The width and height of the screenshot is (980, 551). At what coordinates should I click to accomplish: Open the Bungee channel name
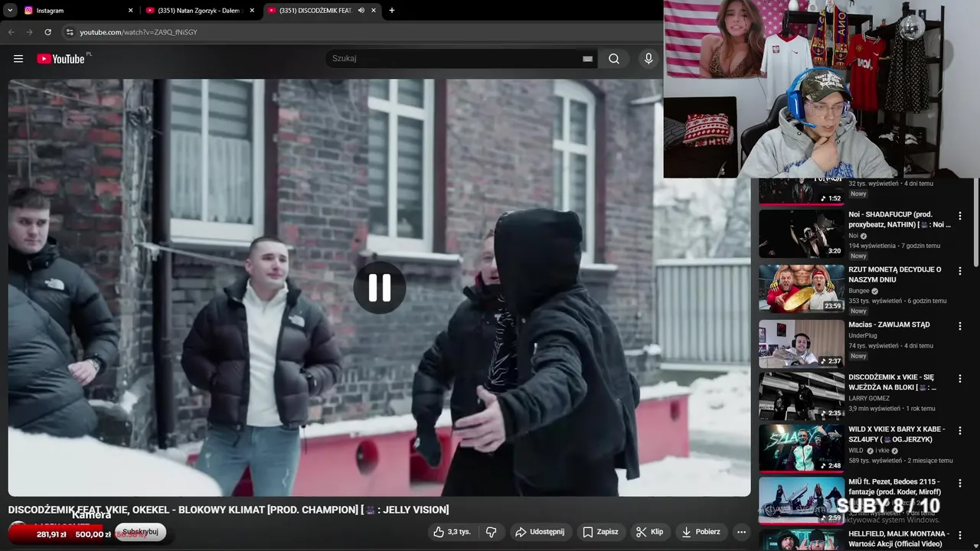[858, 291]
